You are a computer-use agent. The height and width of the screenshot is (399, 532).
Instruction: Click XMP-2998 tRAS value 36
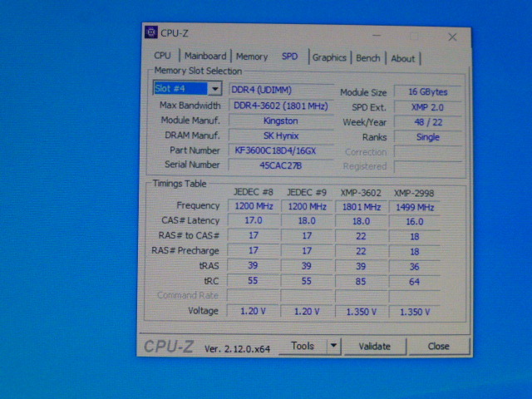coord(415,267)
